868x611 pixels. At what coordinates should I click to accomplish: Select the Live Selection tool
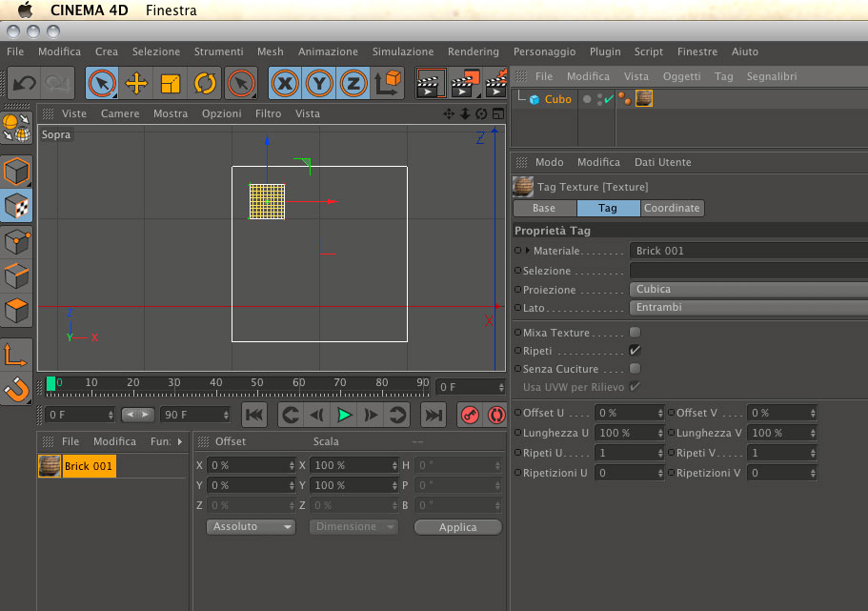102,84
